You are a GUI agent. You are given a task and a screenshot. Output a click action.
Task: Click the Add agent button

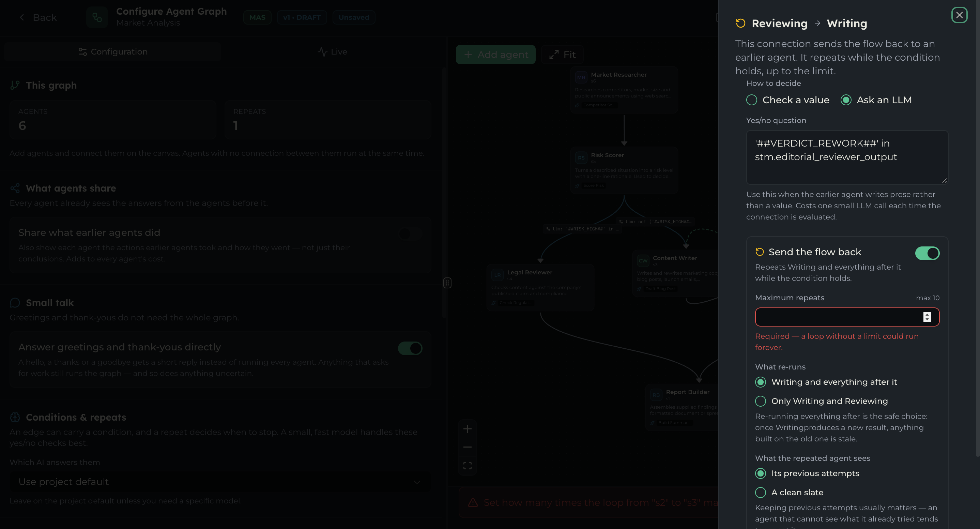[x=495, y=55]
